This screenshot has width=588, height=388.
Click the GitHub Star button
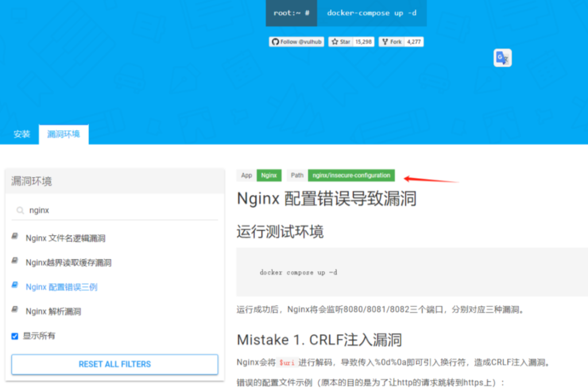click(x=341, y=41)
